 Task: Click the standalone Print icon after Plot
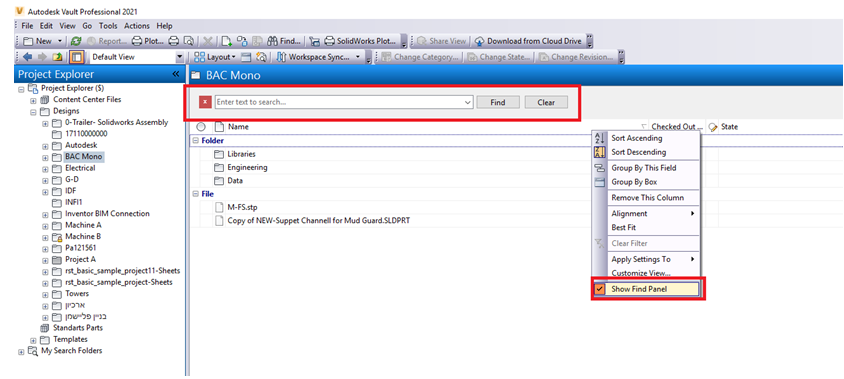(x=173, y=41)
